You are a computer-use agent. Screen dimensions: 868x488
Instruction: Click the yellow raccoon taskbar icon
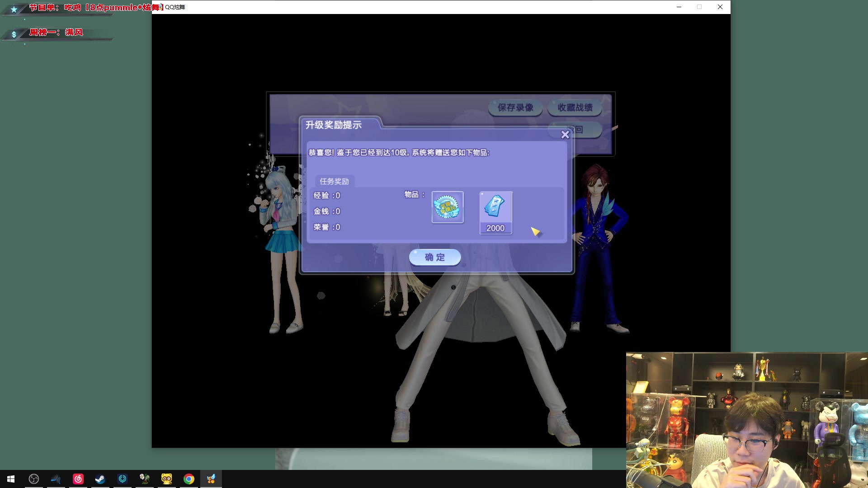pos(167,479)
